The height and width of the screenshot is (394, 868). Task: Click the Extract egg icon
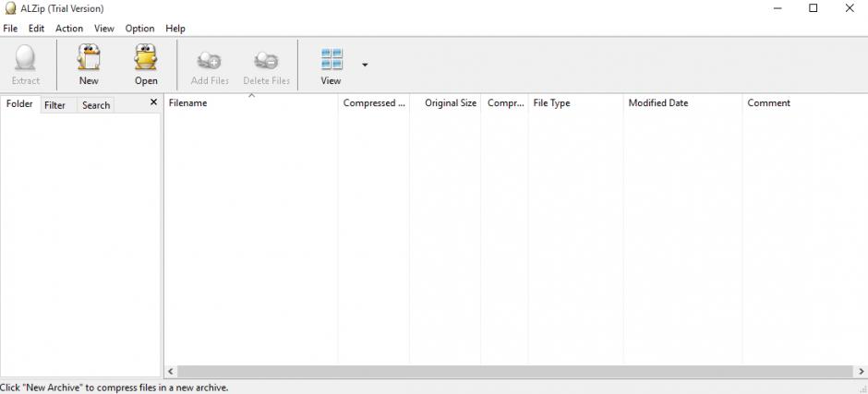25,57
